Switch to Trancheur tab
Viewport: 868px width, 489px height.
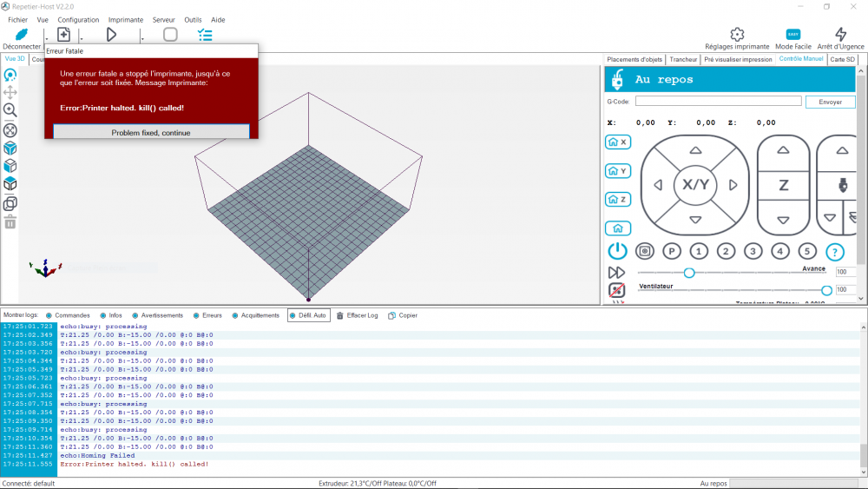click(683, 59)
